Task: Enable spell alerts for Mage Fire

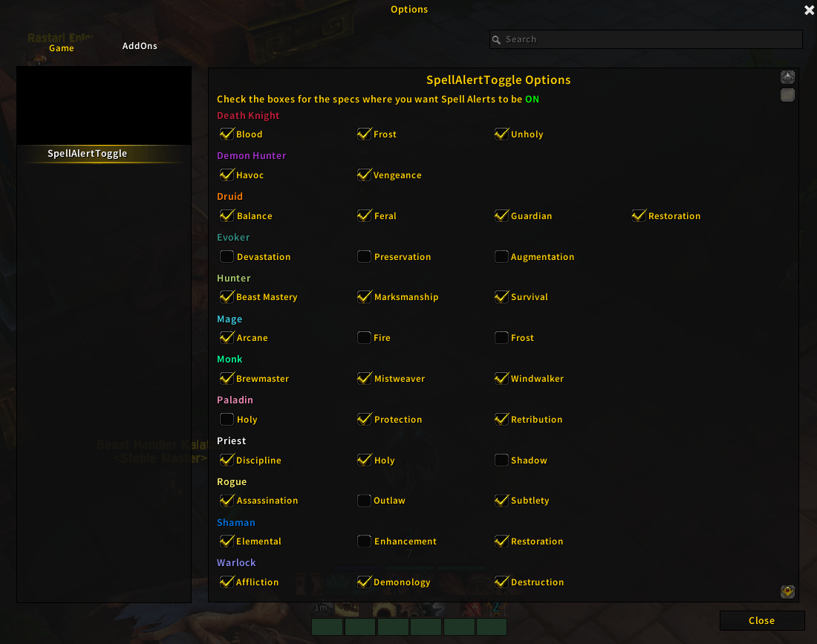Action: click(x=364, y=338)
